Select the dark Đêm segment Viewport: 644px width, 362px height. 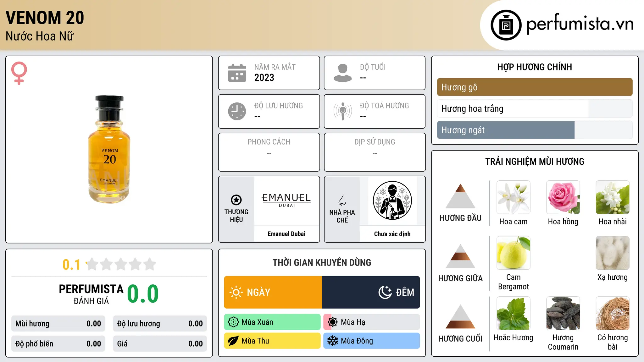click(x=371, y=292)
